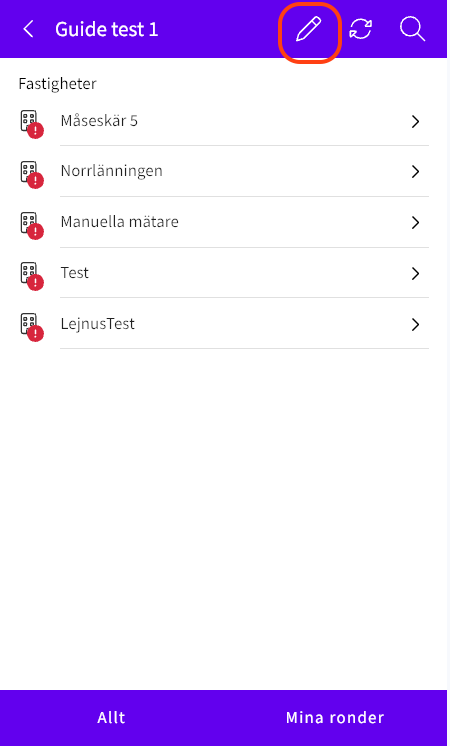Viewport: 450px width, 746px height.
Task: Click the refresh sync icon
Action: (361, 29)
